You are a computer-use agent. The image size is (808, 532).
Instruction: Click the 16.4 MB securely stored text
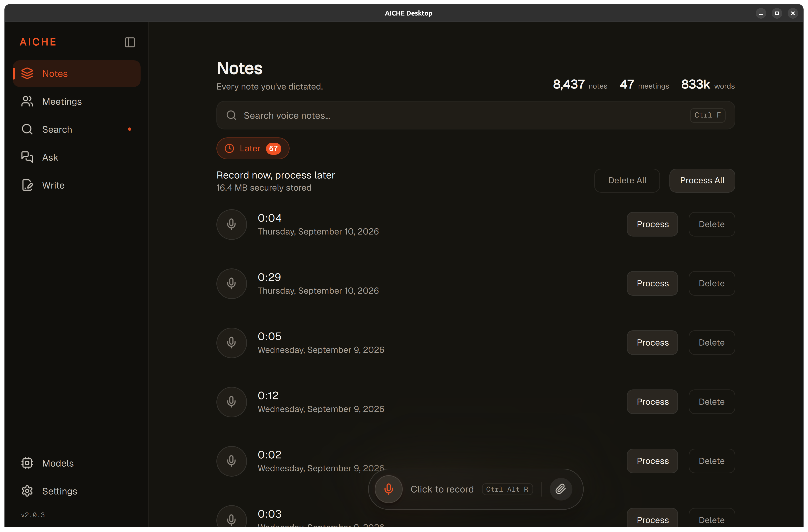coord(264,188)
